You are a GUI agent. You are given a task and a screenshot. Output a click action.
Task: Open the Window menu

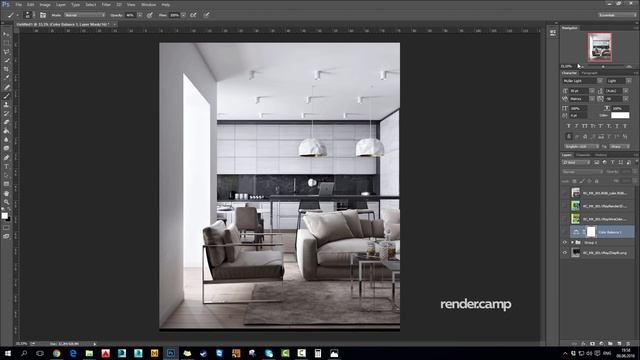[149, 4]
